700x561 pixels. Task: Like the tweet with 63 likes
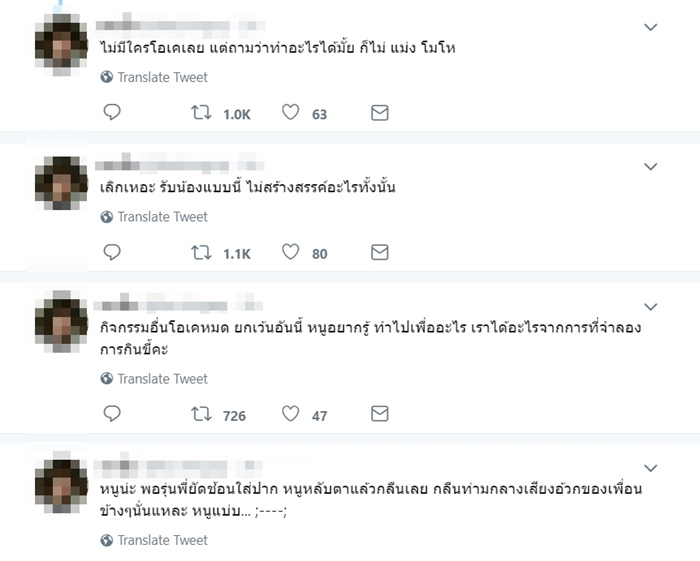point(290,113)
